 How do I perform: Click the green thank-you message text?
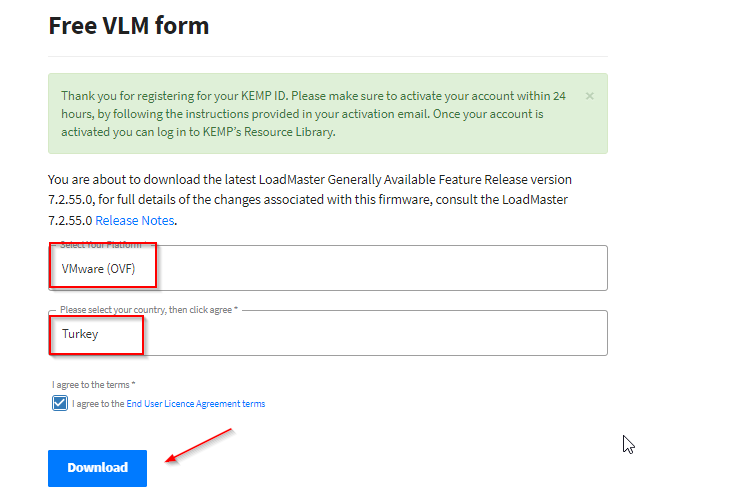tap(313, 114)
